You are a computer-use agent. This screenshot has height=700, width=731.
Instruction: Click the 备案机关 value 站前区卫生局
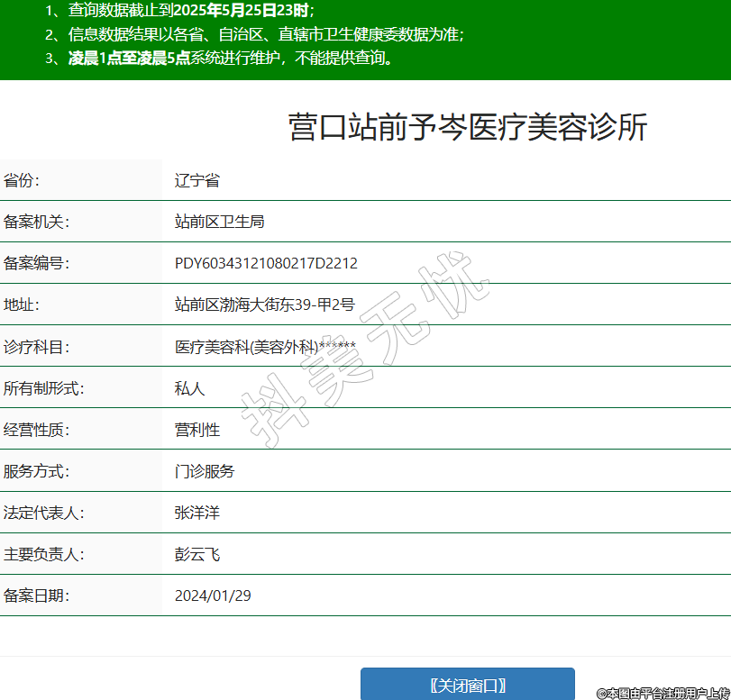coord(219,222)
